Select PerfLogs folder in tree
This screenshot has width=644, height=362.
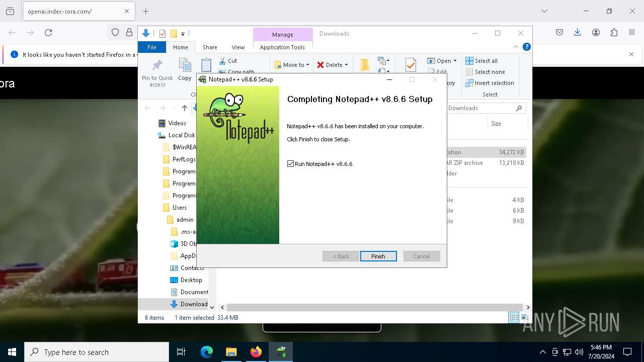pos(179,159)
